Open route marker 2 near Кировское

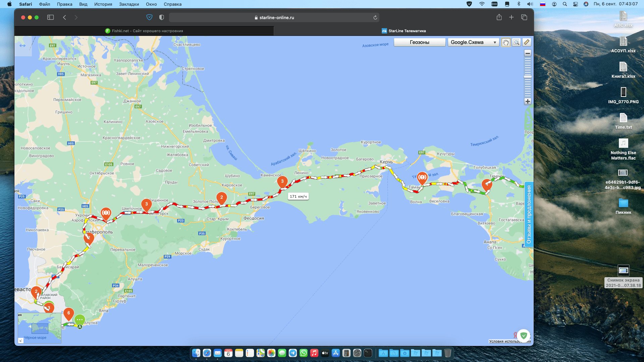221,198
